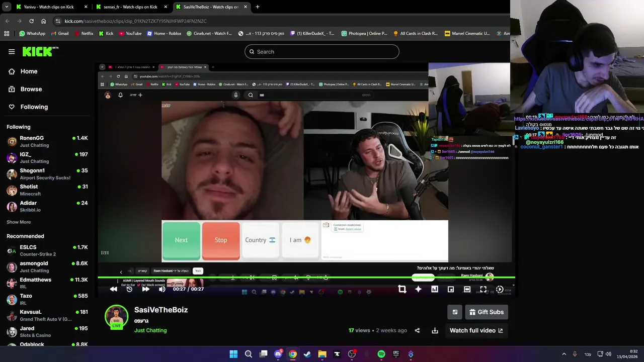This screenshot has width=644, height=362.
Task: Skip forward with the double-arrow icon
Action: coord(145,289)
